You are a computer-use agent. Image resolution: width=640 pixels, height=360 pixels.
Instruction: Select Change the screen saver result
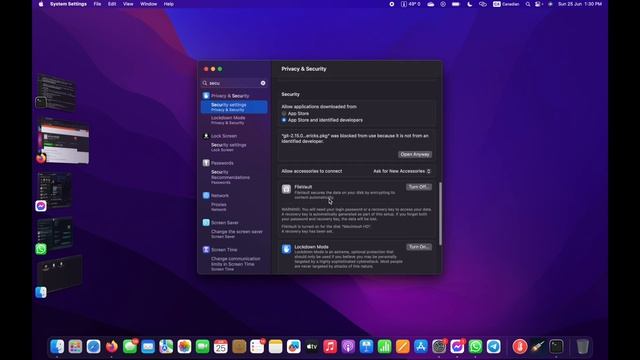(x=234, y=233)
